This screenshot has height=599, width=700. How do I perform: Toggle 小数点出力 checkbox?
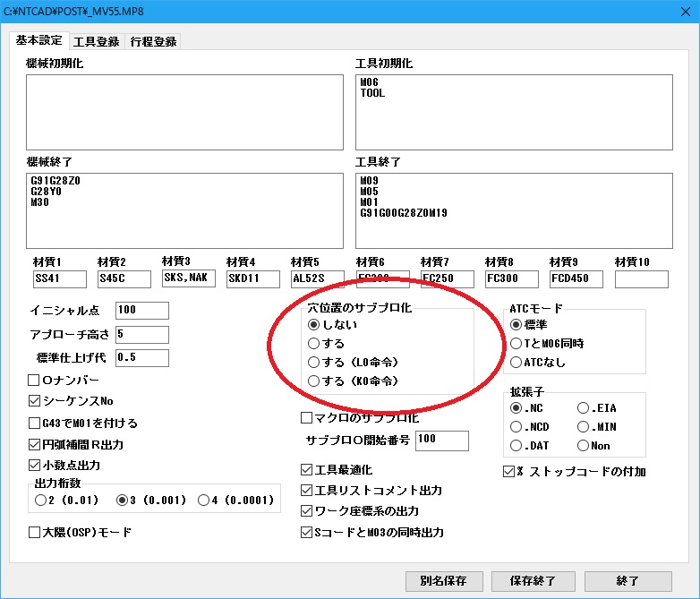pos(34,466)
